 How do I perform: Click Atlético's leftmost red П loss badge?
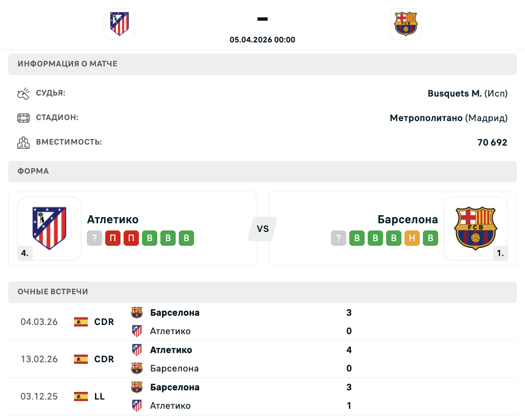click(113, 239)
